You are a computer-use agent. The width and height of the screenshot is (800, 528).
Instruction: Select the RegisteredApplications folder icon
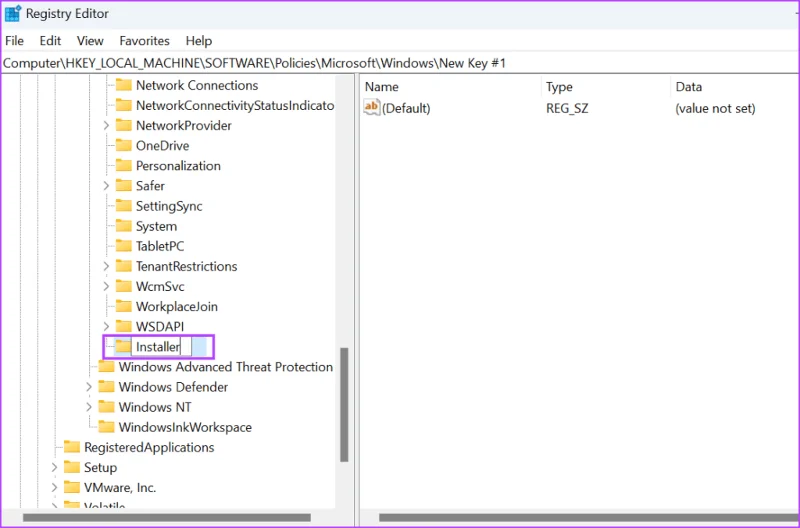(x=71, y=447)
